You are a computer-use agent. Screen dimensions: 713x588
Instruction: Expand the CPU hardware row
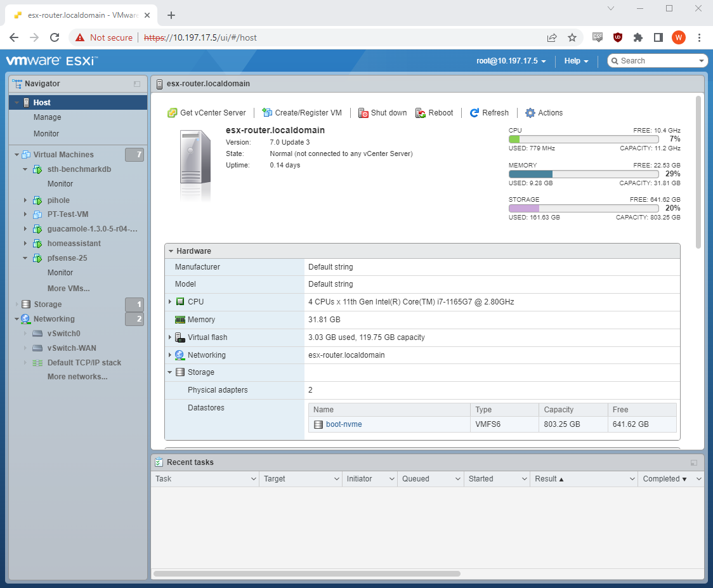170,302
